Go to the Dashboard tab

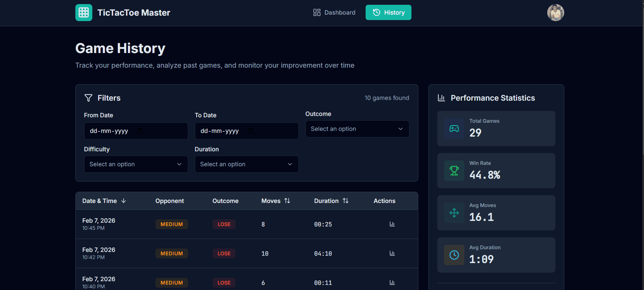[x=334, y=13]
